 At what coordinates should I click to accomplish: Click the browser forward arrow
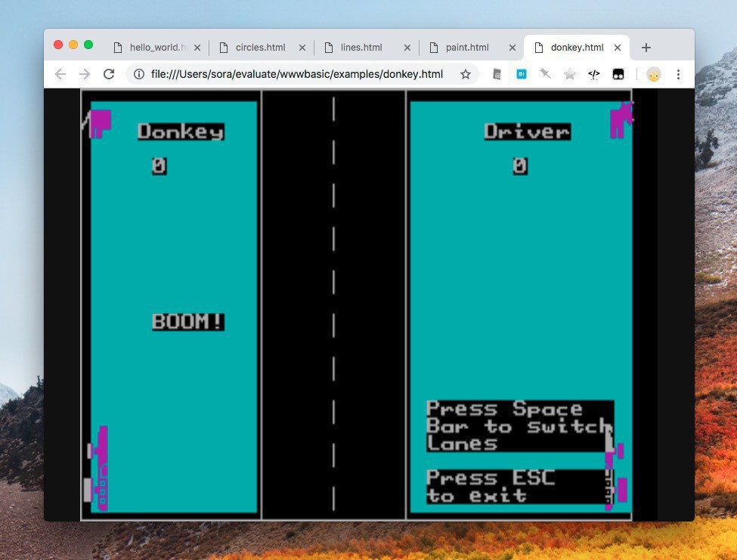click(x=85, y=74)
